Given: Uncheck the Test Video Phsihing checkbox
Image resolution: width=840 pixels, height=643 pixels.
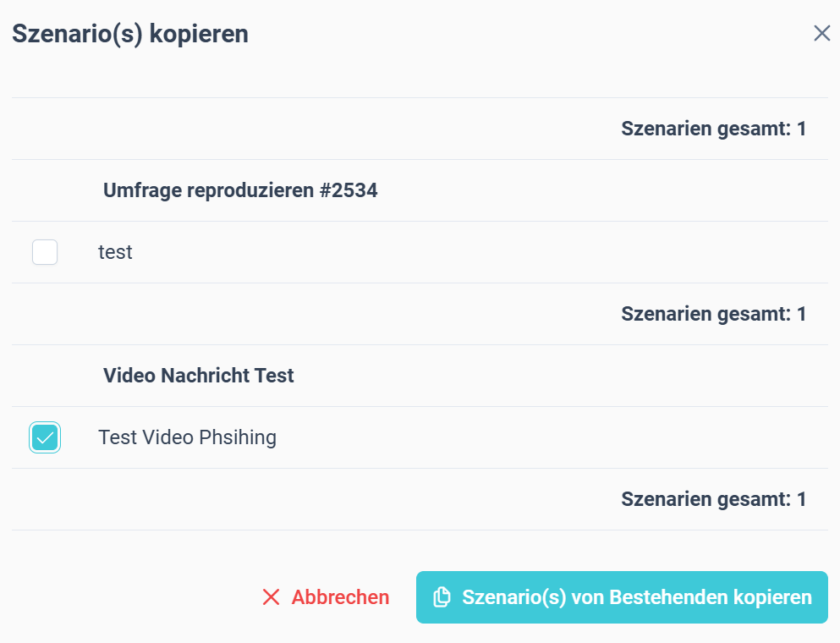Looking at the screenshot, I should (45, 437).
